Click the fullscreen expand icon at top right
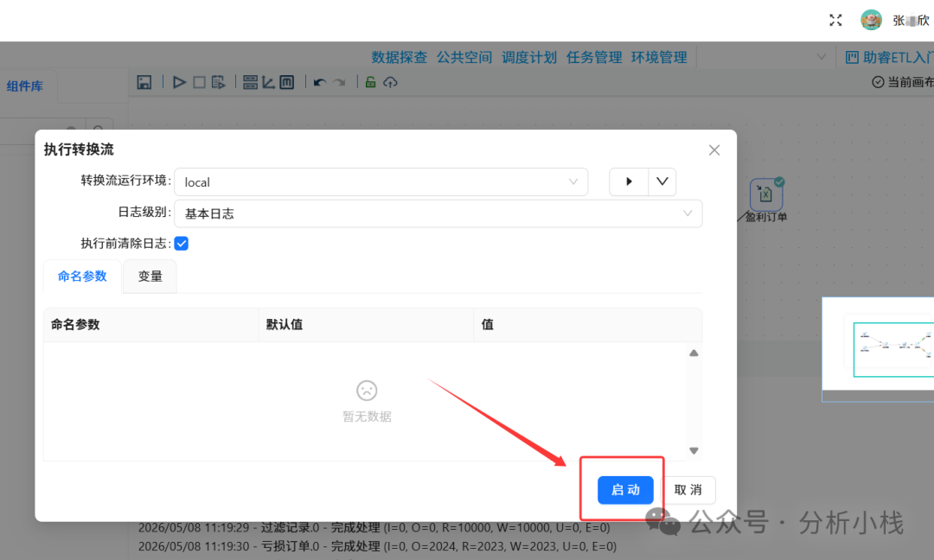 pos(835,20)
